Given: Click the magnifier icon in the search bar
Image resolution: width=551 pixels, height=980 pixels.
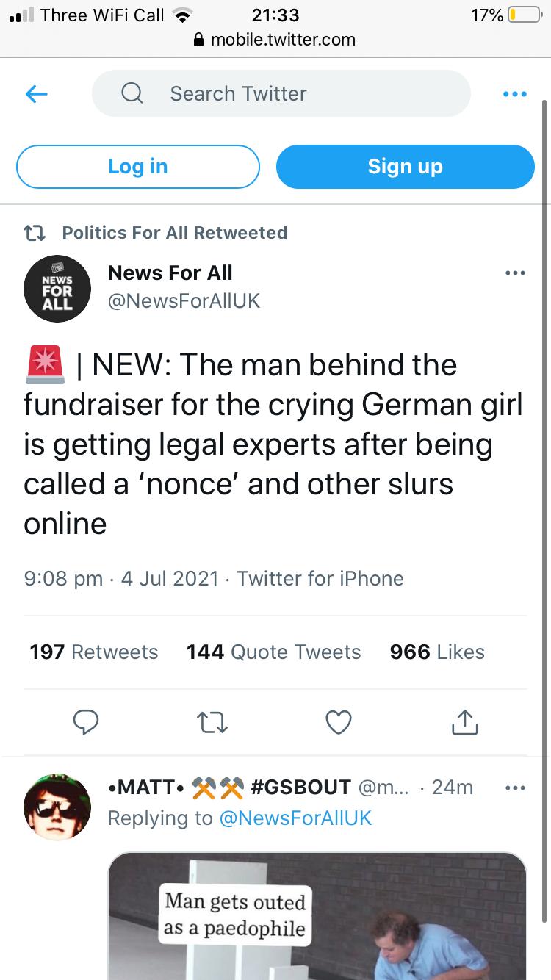Looking at the screenshot, I should (x=132, y=94).
